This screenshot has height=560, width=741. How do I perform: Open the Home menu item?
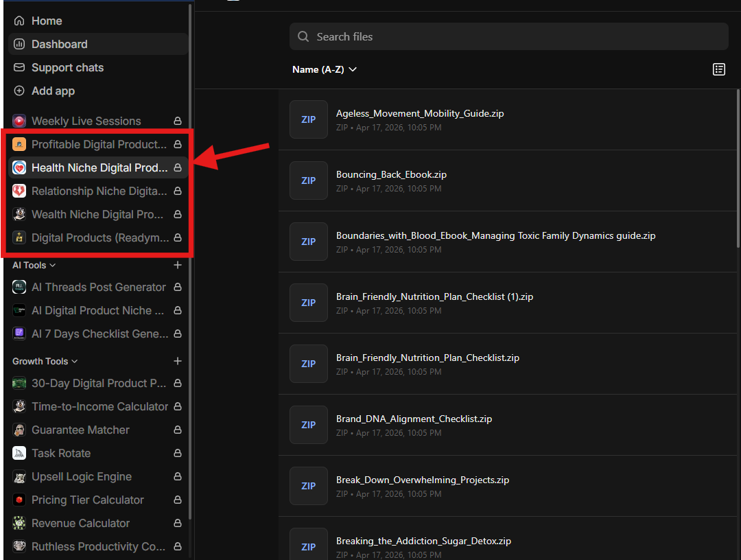tap(98, 21)
